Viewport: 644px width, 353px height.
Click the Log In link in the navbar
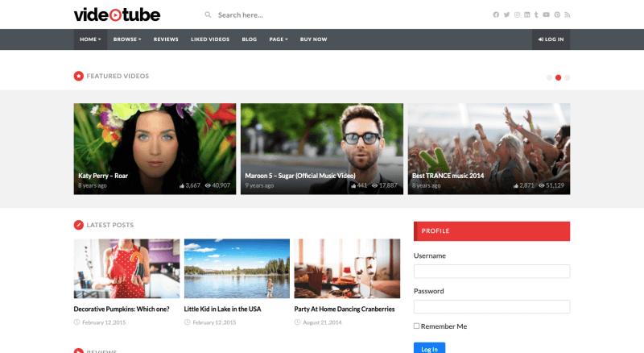[x=551, y=39]
